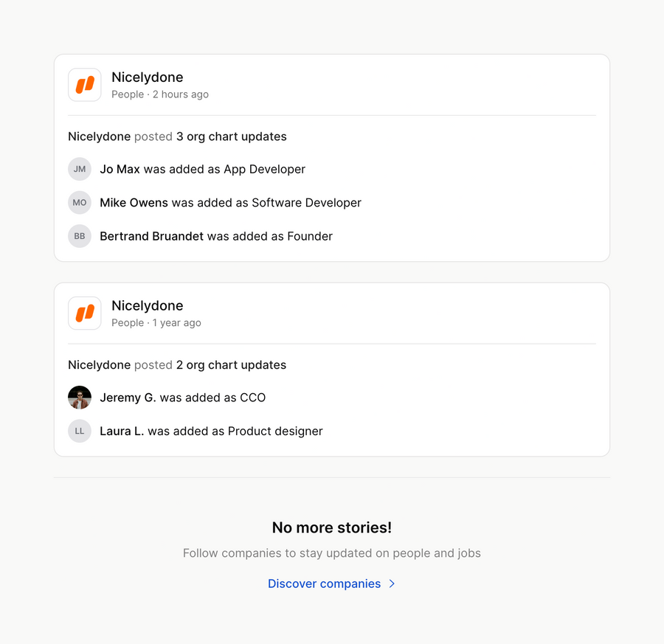This screenshot has width=664, height=644.
Task: Click Laura L.'s LL avatar circle
Action: 79,431
